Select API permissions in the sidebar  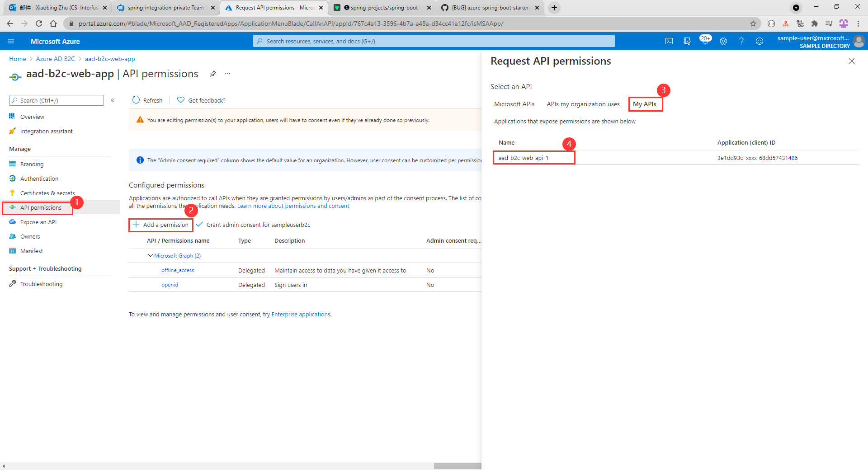tap(41, 207)
